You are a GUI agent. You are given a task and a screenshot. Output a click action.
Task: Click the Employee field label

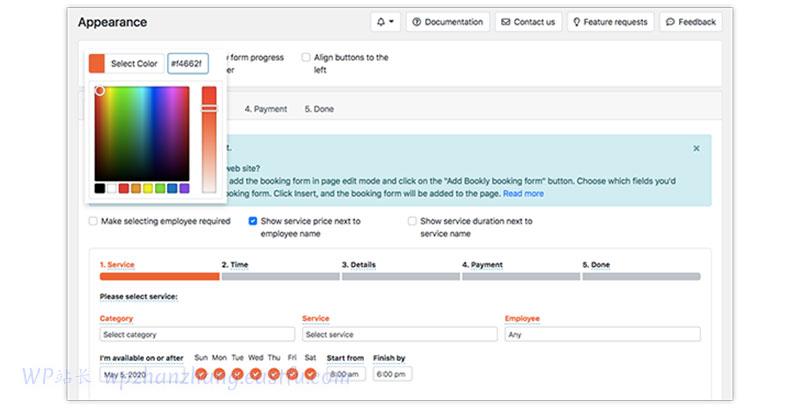pyautogui.click(x=522, y=318)
